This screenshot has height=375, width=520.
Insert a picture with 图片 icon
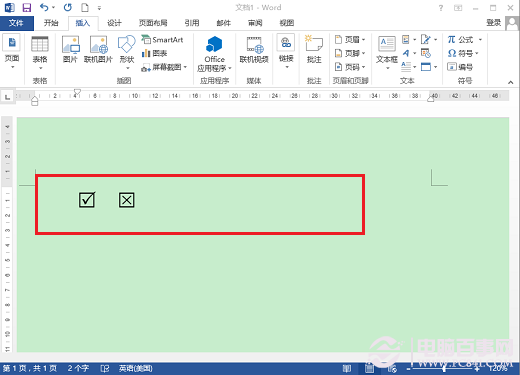70,49
